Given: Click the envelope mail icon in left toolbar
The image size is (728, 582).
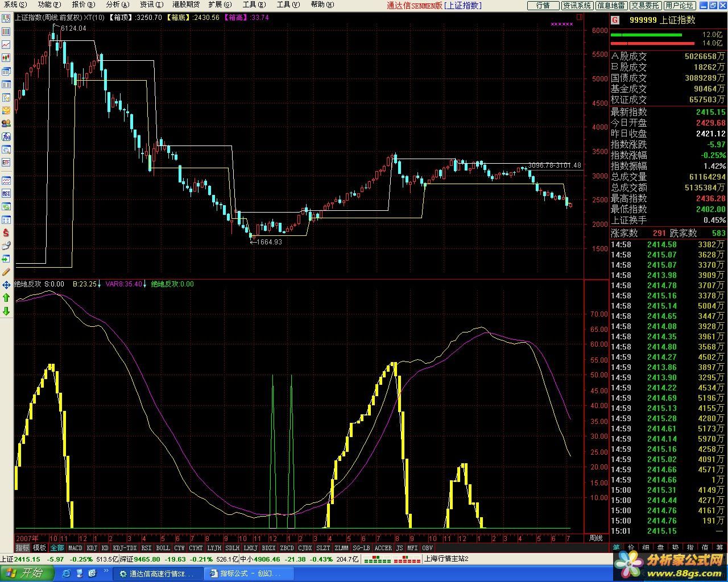Looking at the screenshot, I should 6,110.
